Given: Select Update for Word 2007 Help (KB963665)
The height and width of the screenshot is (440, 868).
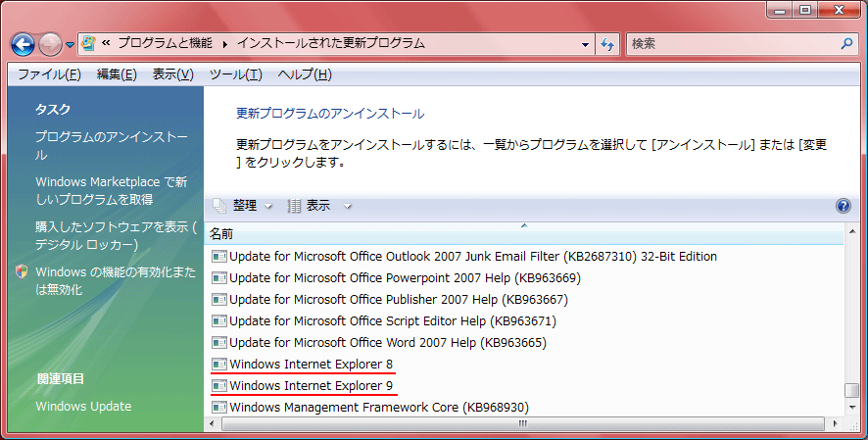Looking at the screenshot, I should click(x=379, y=343).
